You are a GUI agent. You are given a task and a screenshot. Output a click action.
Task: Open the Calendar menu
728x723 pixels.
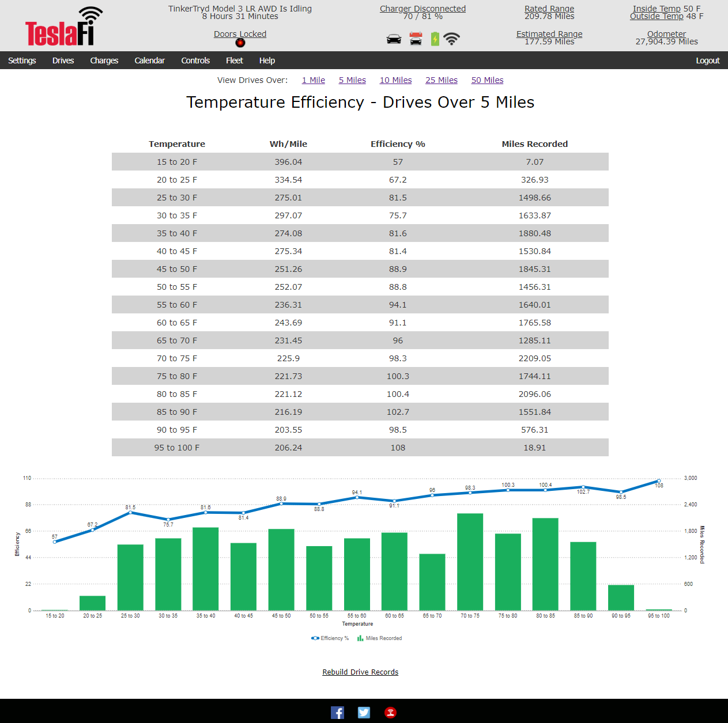coord(150,60)
